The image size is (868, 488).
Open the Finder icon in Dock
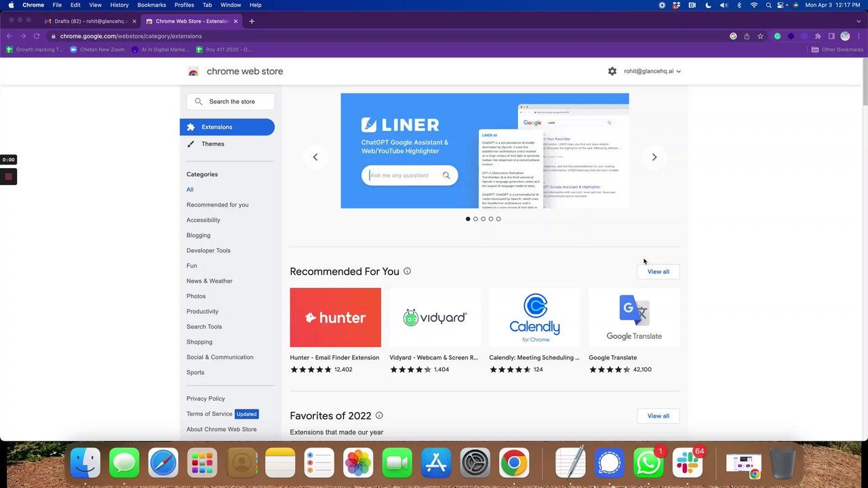coord(85,464)
